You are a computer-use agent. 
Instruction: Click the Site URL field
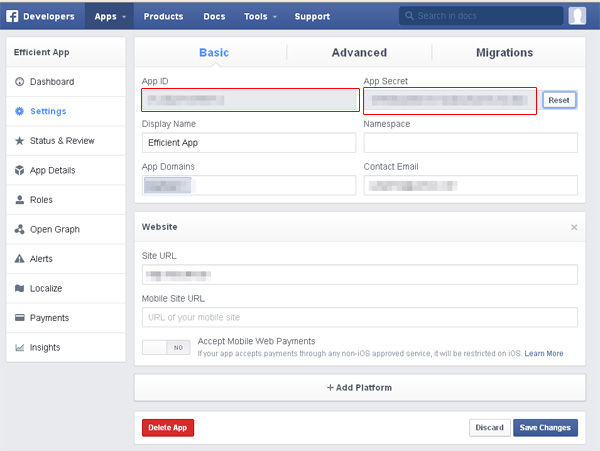(x=359, y=274)
